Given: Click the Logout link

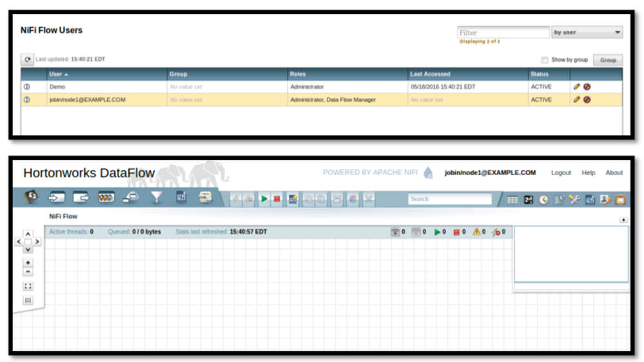Looking at the screenshot, I should coord(561,173).
